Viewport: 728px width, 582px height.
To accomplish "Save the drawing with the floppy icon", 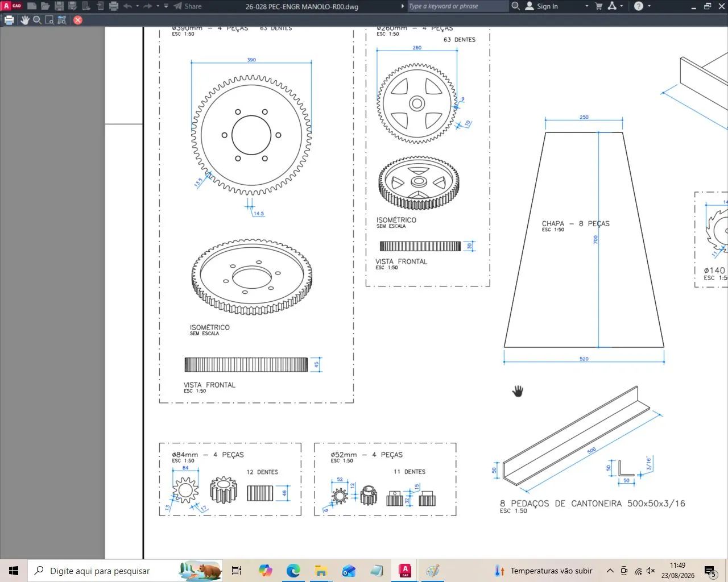I will coord(59,6).
